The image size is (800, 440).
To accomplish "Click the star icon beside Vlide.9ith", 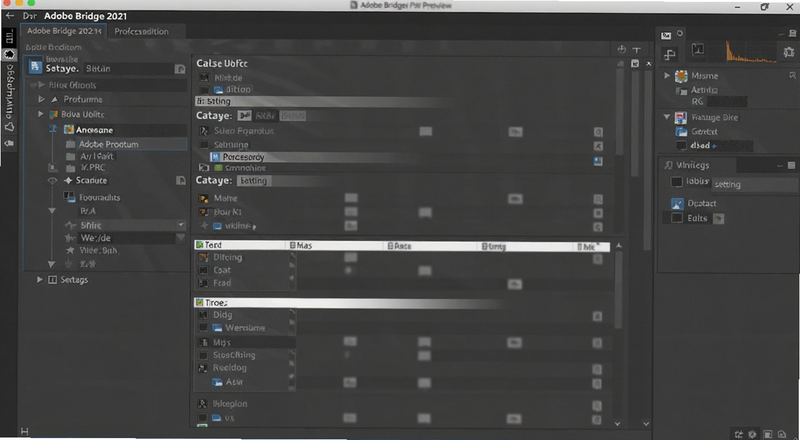I will point(70,251).
